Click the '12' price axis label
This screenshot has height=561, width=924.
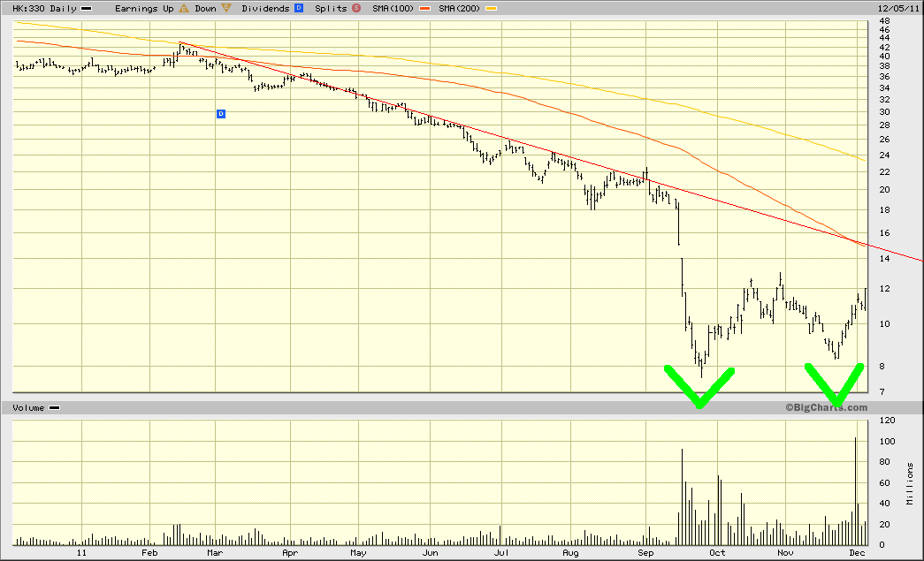884,288
